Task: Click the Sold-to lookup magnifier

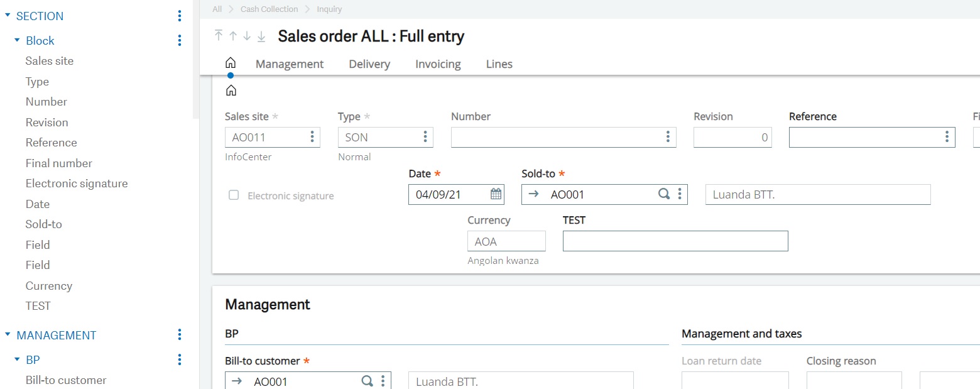Action: tap(664, 194)
